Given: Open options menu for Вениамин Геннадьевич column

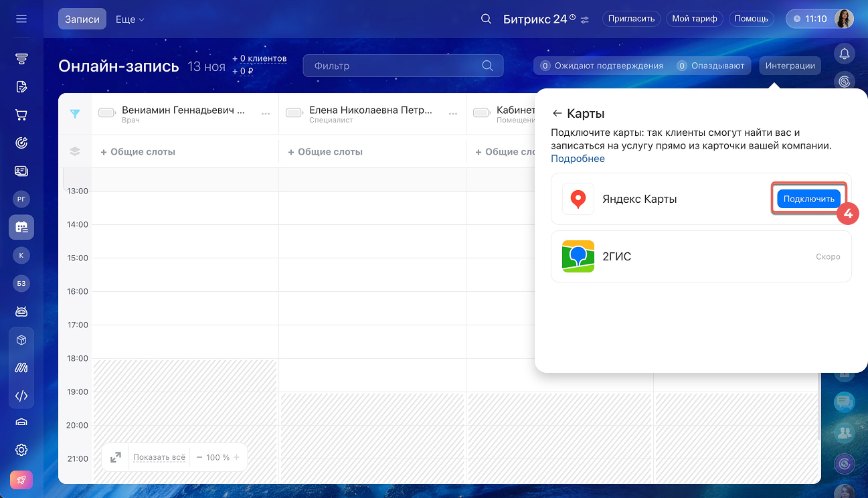Looking at the screenshot, I should (266, 114).
